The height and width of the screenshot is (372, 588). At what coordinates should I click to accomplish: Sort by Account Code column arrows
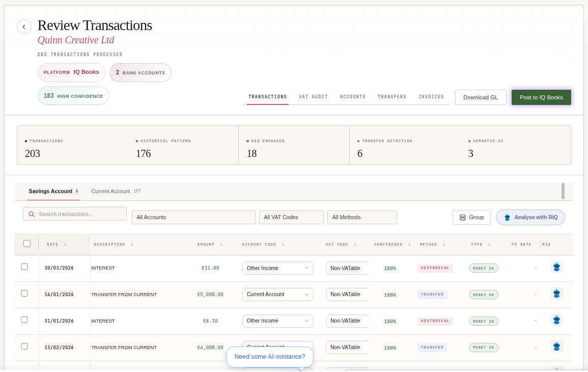click(283, 245)
